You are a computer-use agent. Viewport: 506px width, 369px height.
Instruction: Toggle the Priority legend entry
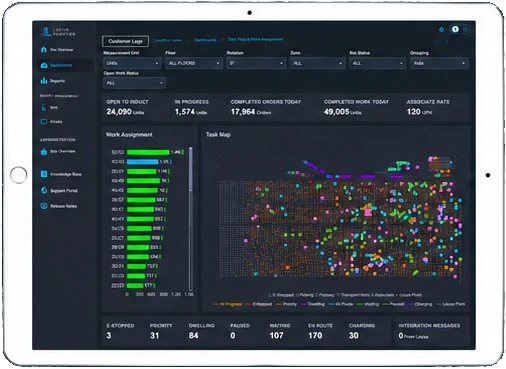(x=286, y=304)
